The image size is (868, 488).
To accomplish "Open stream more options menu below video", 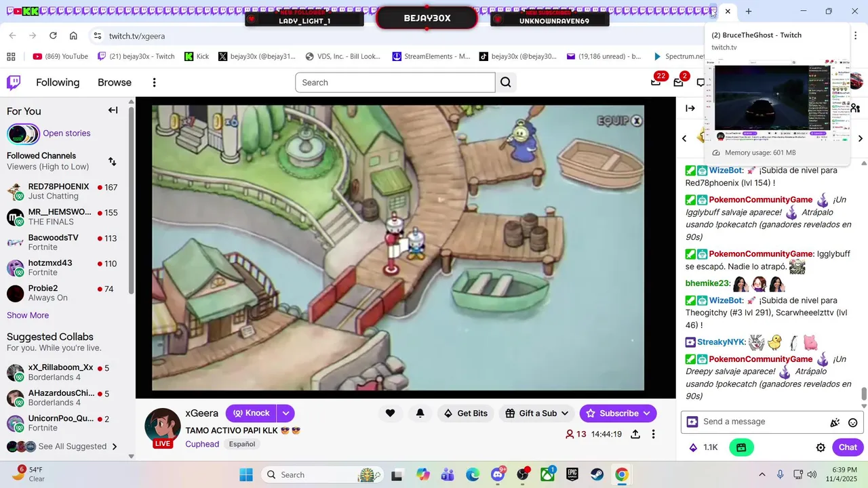I will tap(654, 434).
